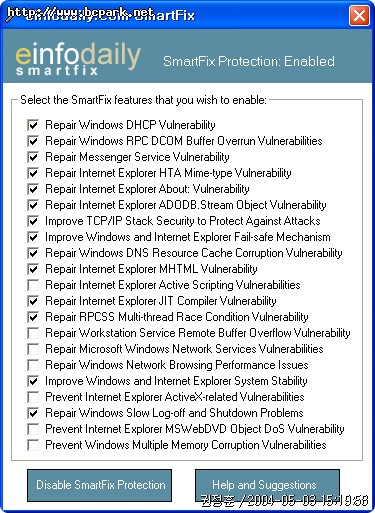
Task: Open Help and Suggestions
Action: 267,485
